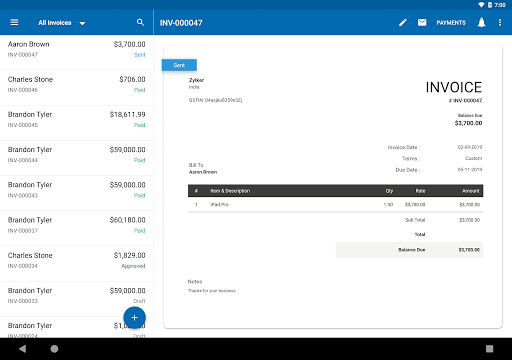
Task: Open the three-dot overflow menu
Action: [499, 22]
